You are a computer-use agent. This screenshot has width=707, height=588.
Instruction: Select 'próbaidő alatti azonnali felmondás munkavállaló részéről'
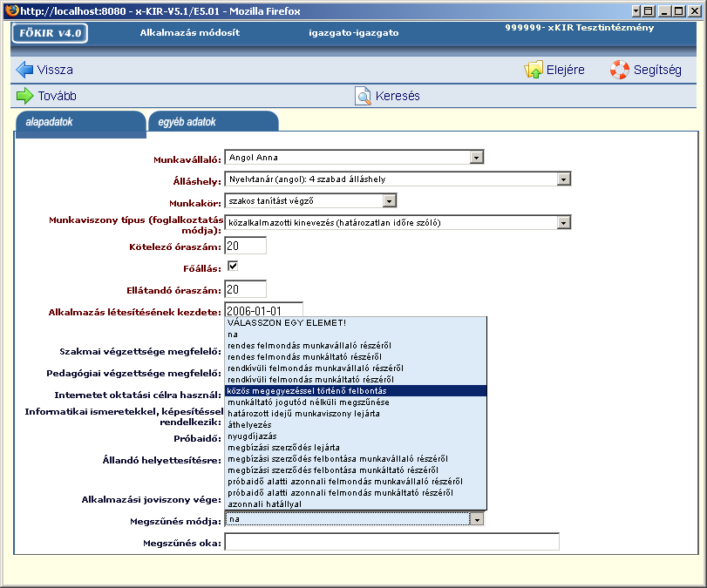(356, 481)
